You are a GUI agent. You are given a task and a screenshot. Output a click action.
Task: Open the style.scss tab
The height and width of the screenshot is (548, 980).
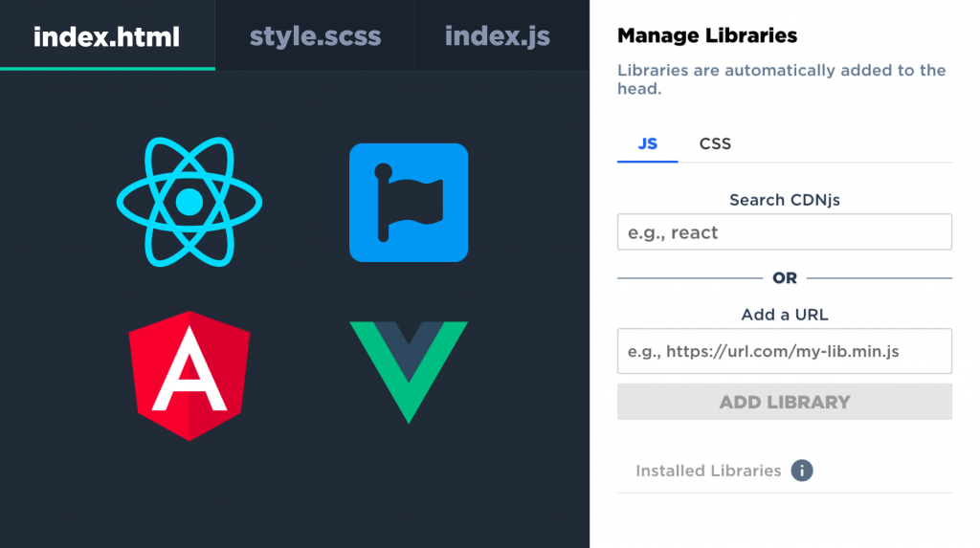tap(315, 35)
